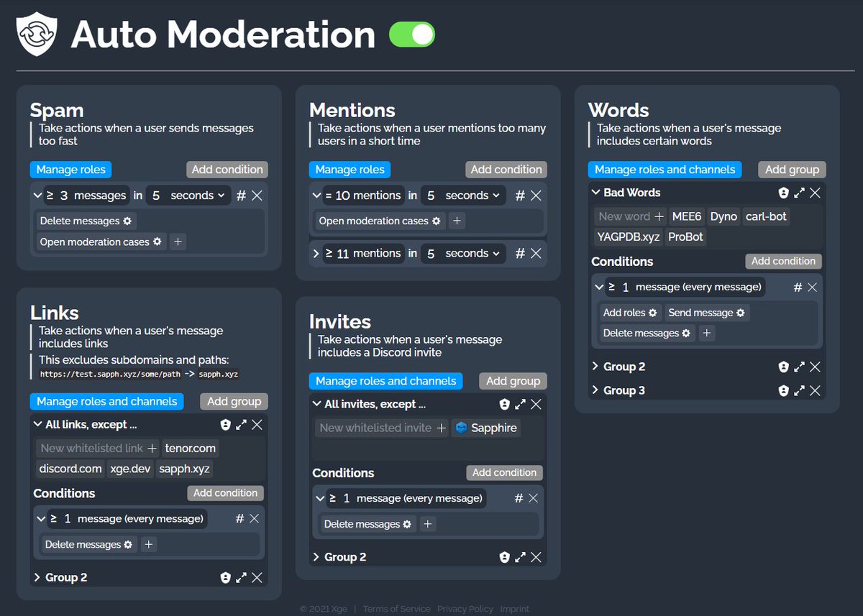Add condition to the Spam section

(x=227, y=170)
